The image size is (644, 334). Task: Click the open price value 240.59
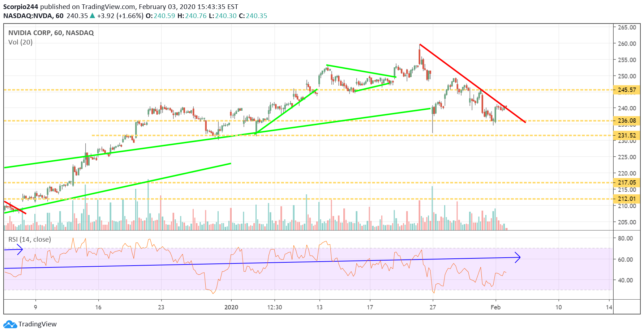(x=164, y=16)
